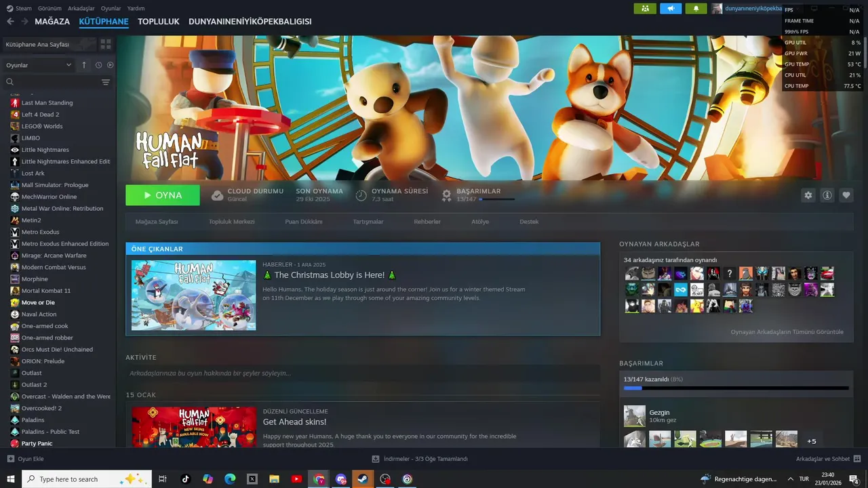This screenshot has width=868, height=488.
Task: Open Gezgin achievement icon
Action: point(635,416)
